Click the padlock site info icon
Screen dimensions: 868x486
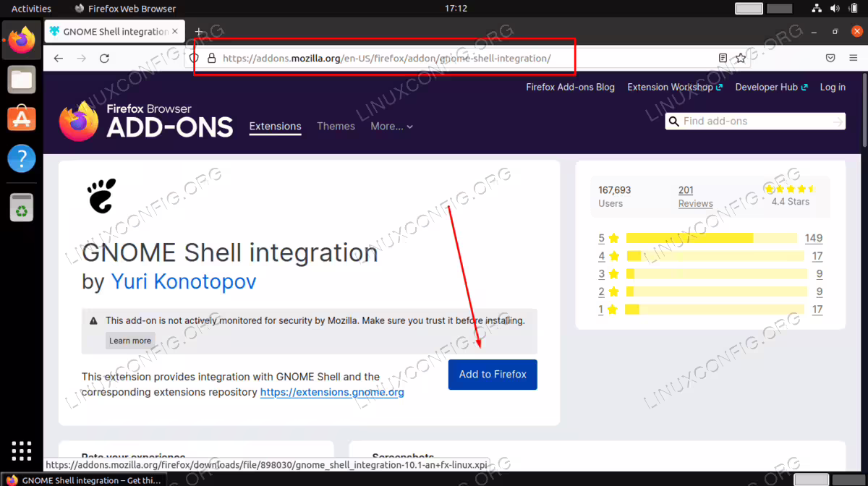pos(211,59)
